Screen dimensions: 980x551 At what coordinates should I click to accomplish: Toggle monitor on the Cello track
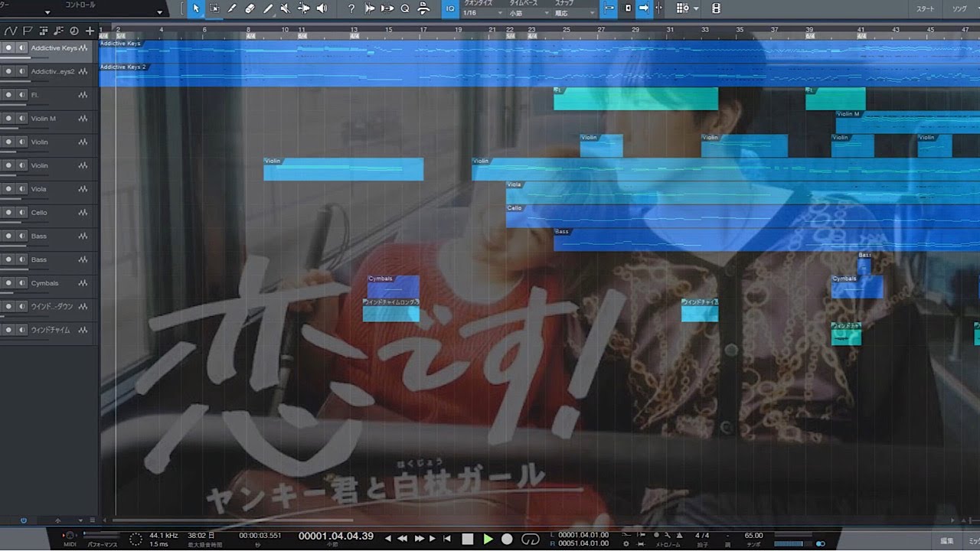21,213
